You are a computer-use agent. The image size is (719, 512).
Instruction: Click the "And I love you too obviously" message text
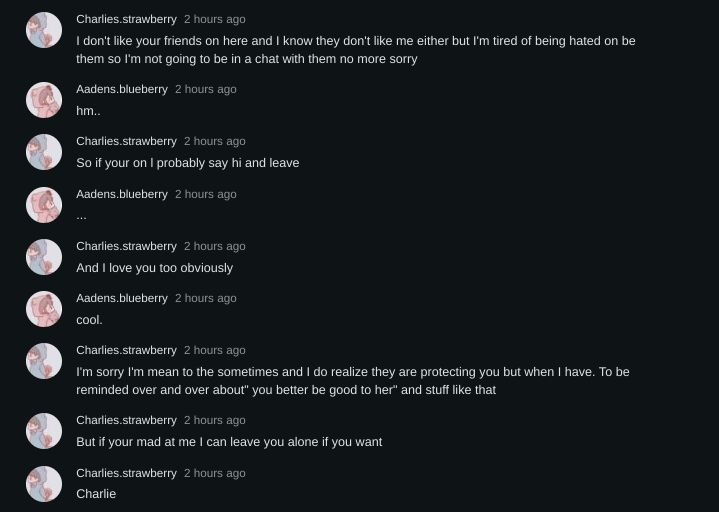(x=154, y=268)
